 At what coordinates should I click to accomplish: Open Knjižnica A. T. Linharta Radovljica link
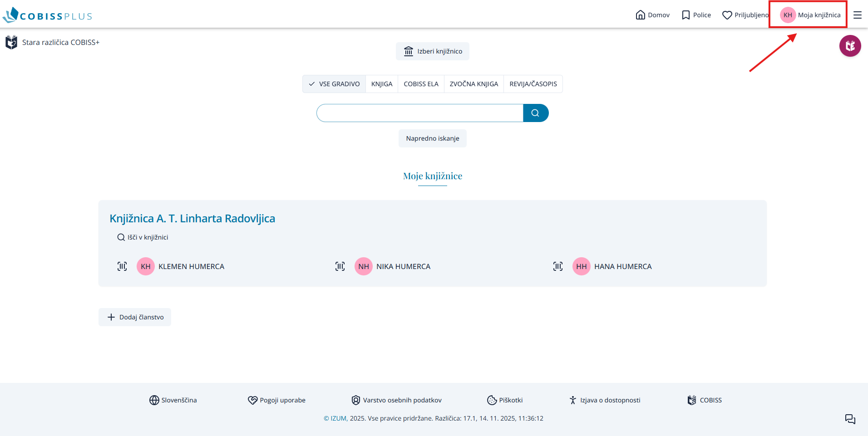coord(192,218)
